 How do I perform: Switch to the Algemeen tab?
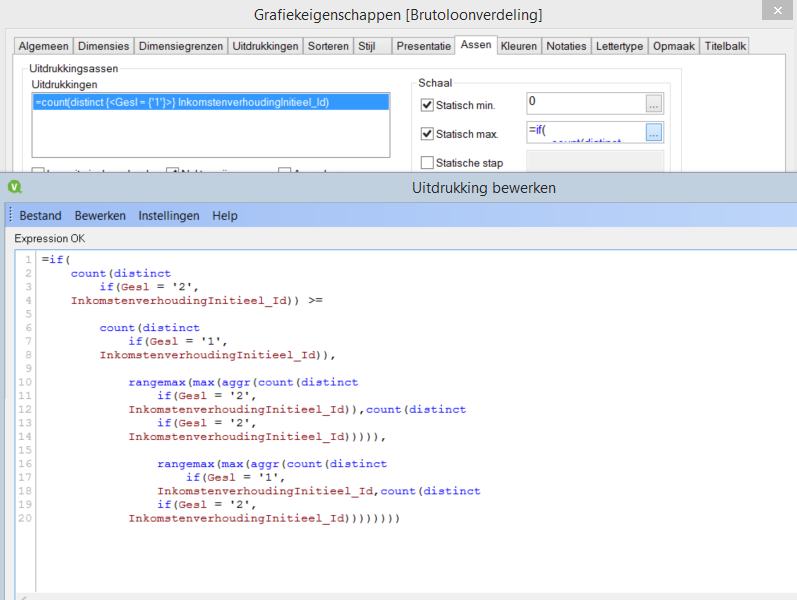[44, 46]
